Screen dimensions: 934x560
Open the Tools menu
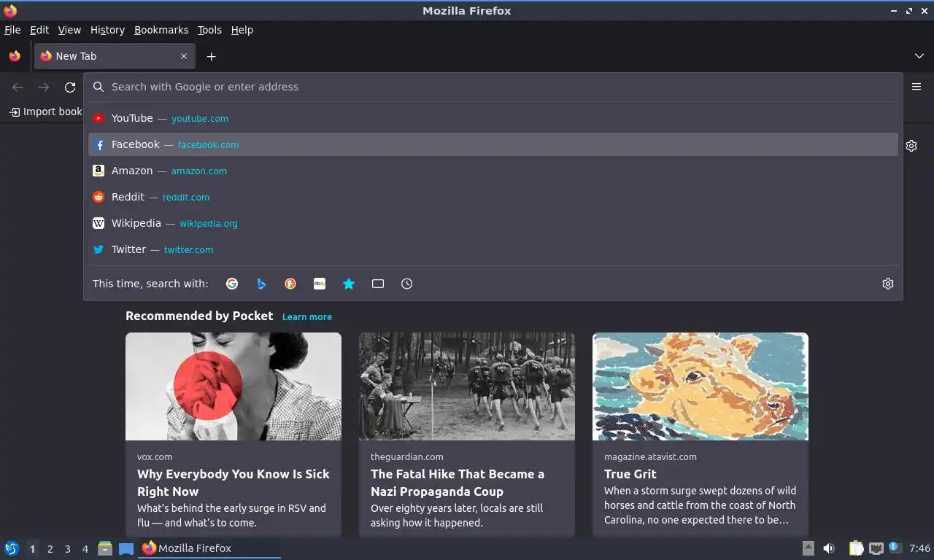pos(209,30)
